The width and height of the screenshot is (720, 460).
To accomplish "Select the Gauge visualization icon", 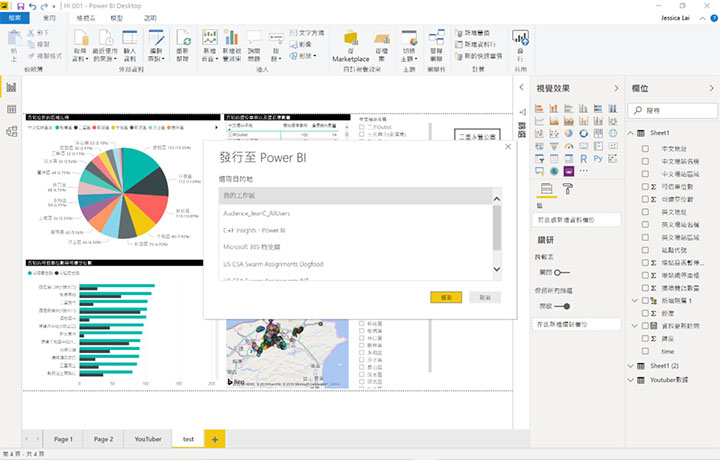I will click(x=568, y=146).
